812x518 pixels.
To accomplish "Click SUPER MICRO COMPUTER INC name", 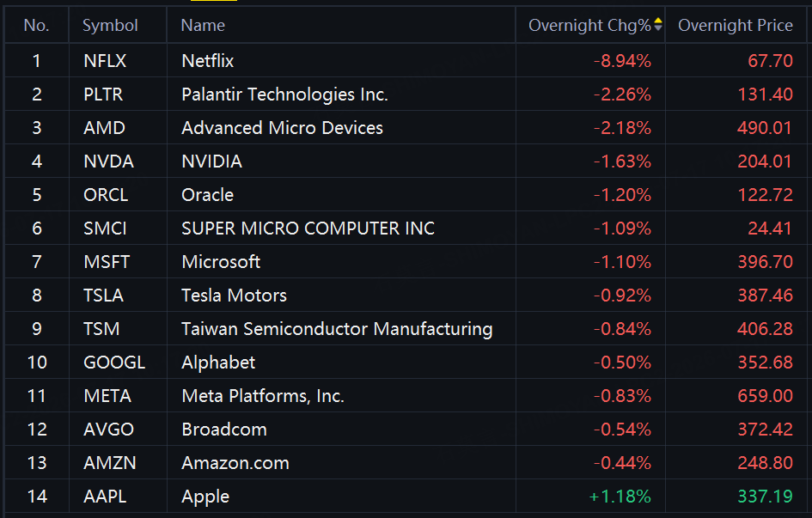I will (308, 229).
